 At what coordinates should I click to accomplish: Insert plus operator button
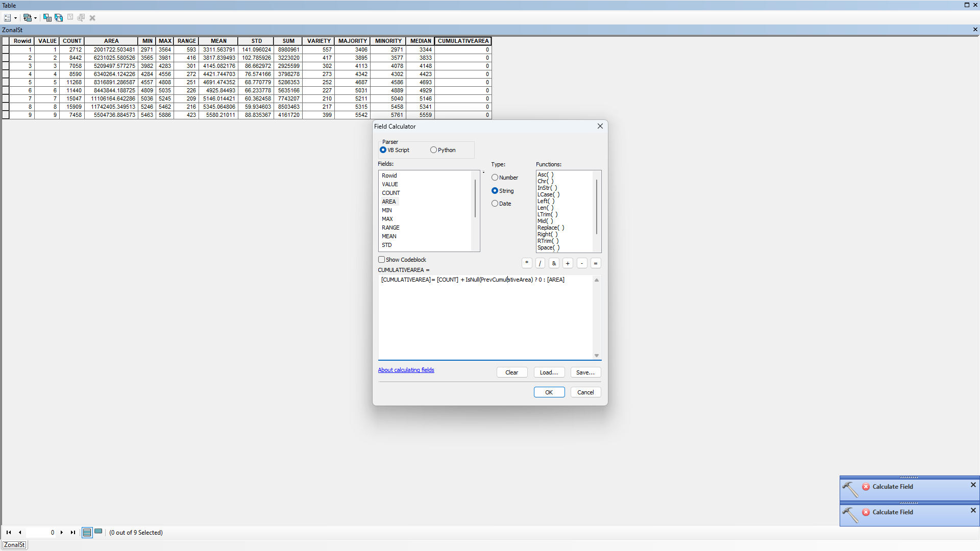(x=568, y=263)
